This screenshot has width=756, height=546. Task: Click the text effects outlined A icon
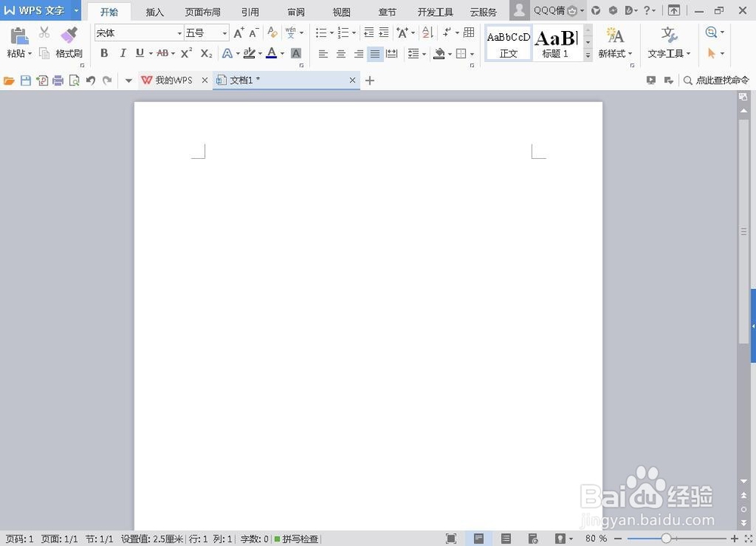coord(228,54)
